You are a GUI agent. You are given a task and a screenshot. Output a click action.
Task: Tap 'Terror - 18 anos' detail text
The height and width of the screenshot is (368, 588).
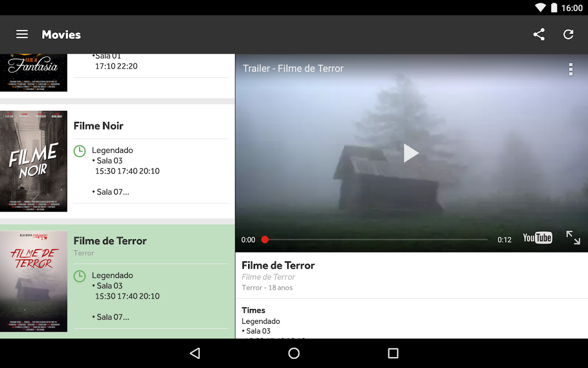coord(267,288)
